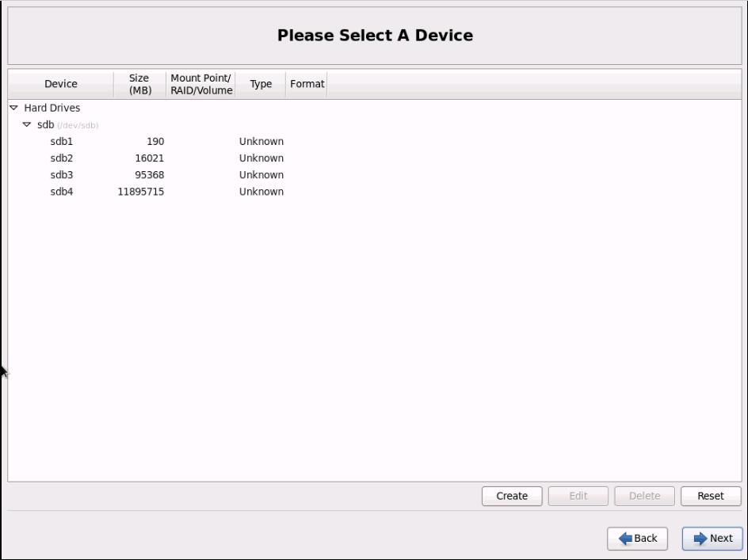Click the Hard Drives label
The image size is (748, 560).
[52, 108]
